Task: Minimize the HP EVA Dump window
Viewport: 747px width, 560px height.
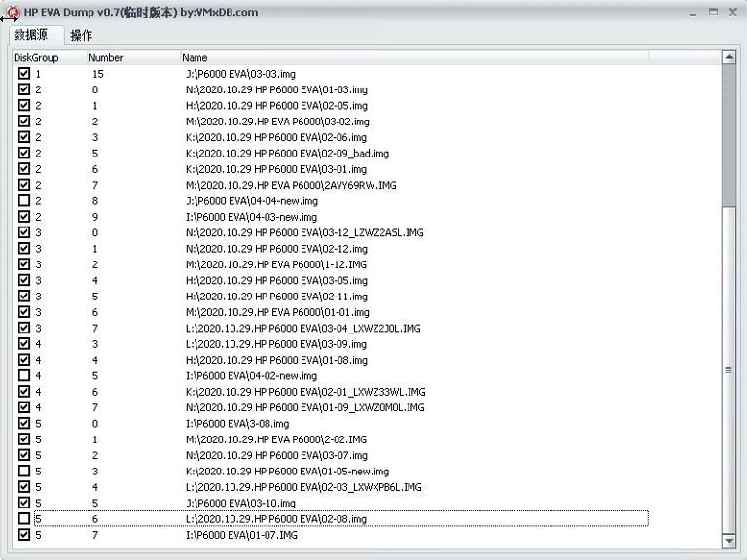Action: click(x=693, y=13)
